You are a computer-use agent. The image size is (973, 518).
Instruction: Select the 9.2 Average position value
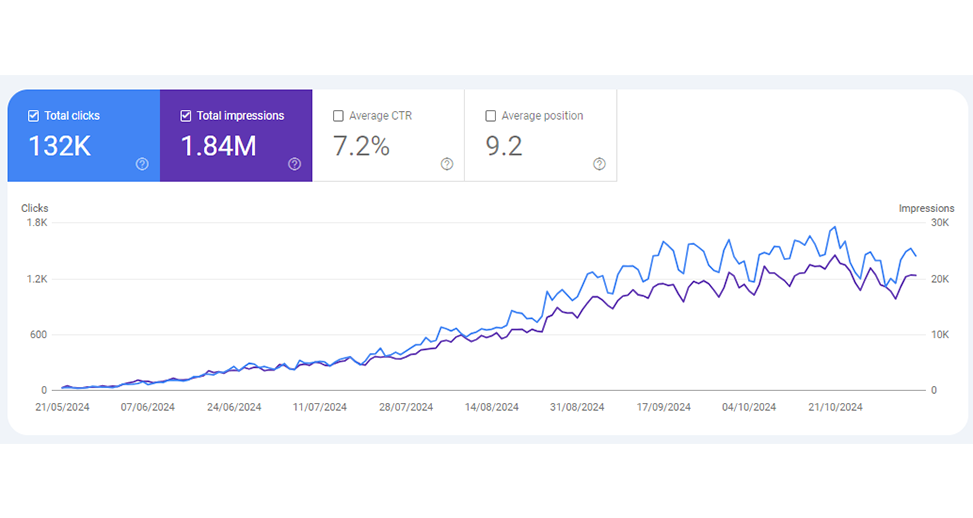503,147
